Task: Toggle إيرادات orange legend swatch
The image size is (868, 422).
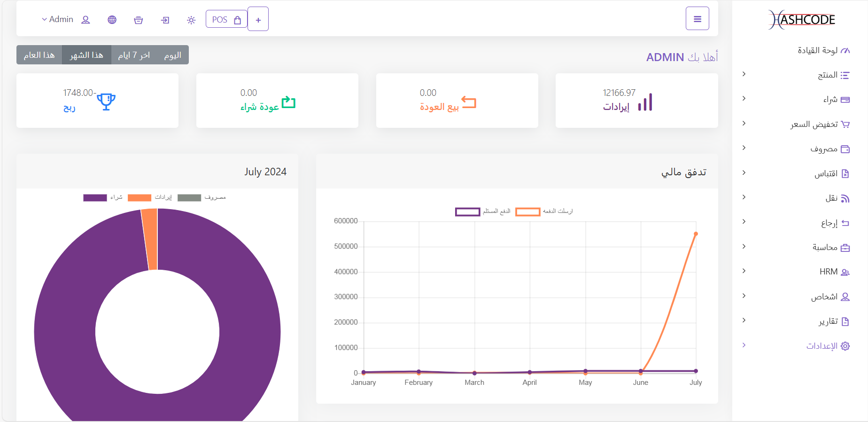Action: click(x=139, y=198)
